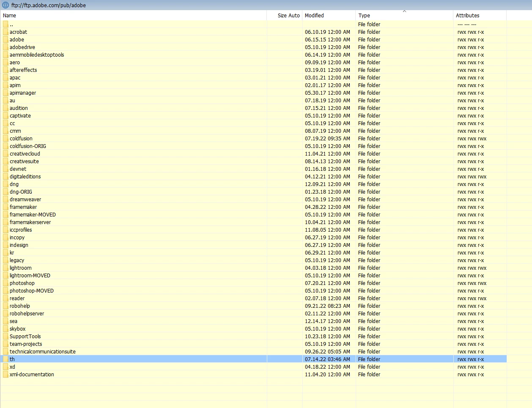Click the globe icon beside the FTP address
Viewport: 532px width, 408px height.
click(x=5, y=5)
